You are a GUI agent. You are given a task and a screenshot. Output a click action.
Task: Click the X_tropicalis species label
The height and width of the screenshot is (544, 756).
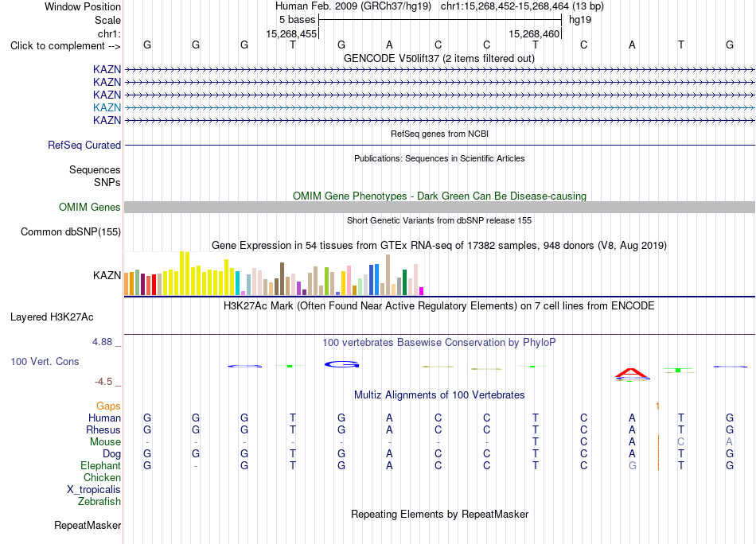(94, 490)
